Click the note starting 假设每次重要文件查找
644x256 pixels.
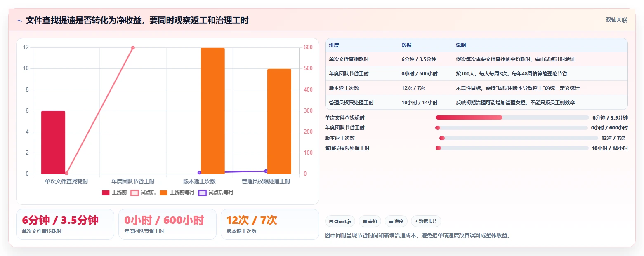coord(515,59)
